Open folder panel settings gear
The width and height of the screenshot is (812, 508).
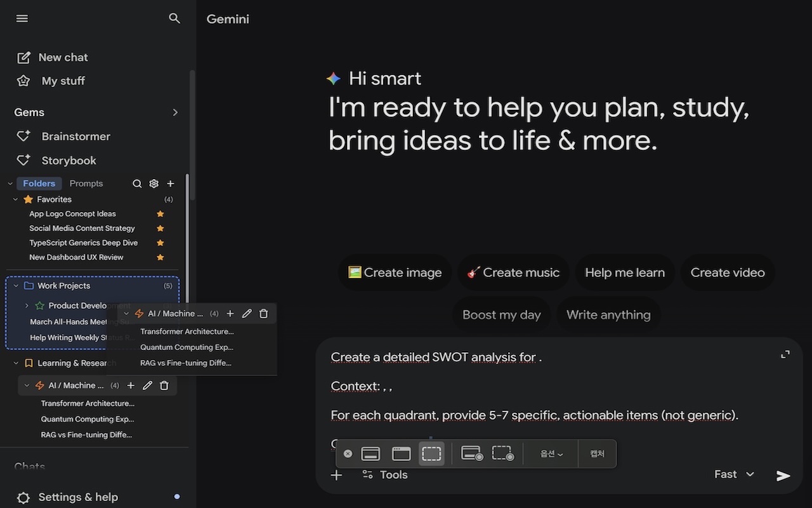pos(154,184)
